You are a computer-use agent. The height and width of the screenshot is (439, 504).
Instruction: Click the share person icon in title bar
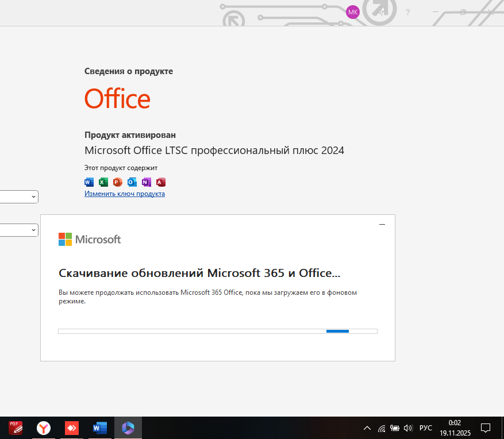(x=380, y=12)
